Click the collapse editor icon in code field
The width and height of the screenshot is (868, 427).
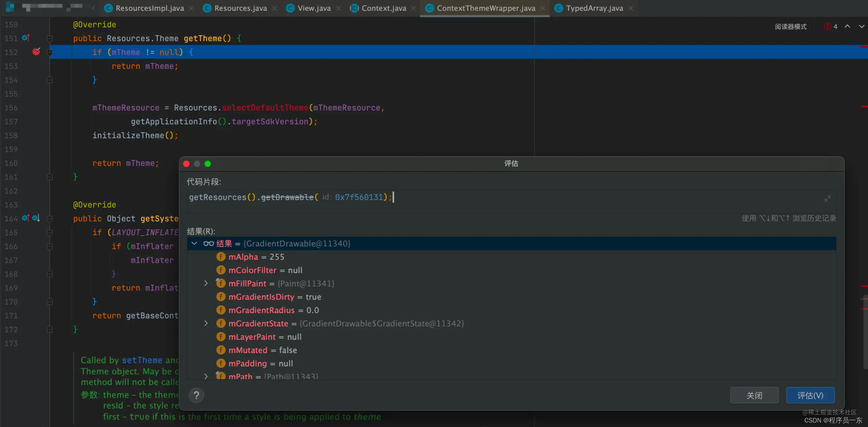tap(827, 199)
